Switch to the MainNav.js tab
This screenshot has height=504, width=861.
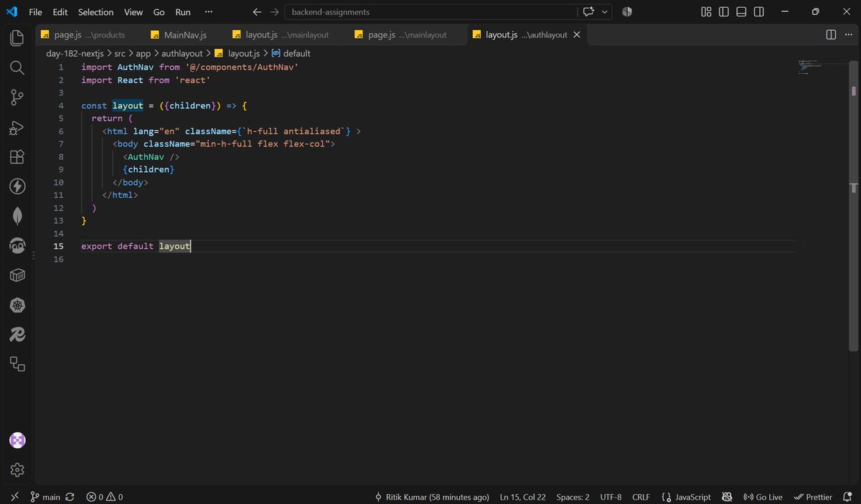(x=185, y=34)
